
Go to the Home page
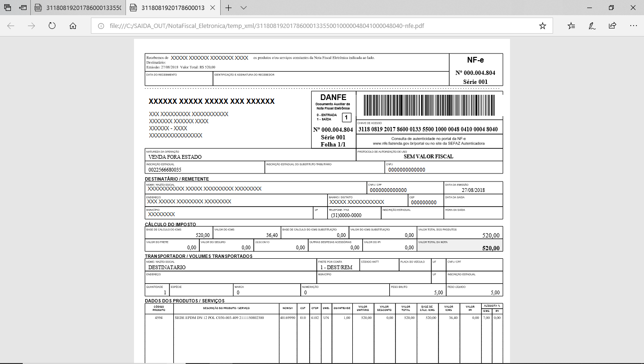(x=73, y=26)
